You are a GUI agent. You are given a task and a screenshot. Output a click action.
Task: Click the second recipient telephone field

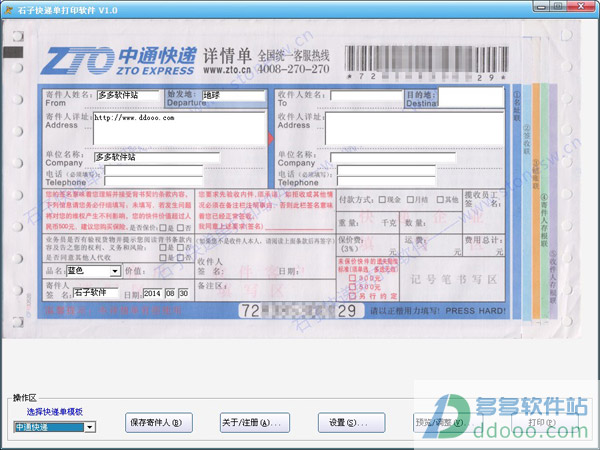(386, 181)
